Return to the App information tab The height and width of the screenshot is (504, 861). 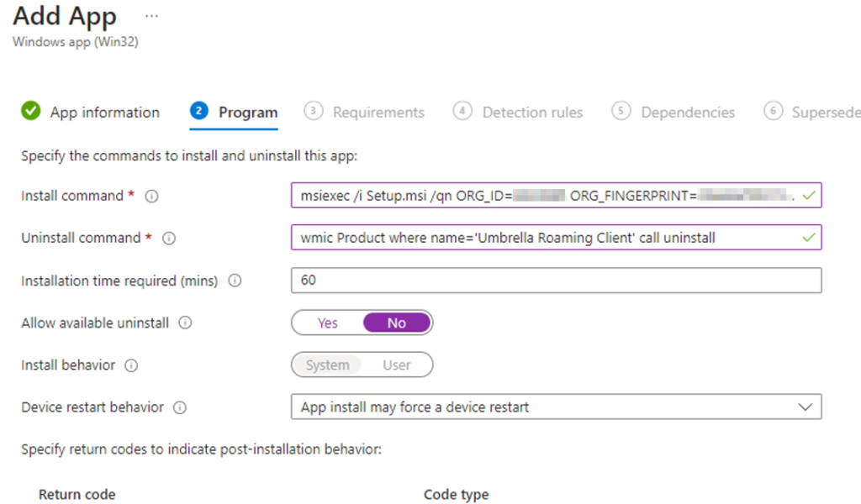pos(104,112)
